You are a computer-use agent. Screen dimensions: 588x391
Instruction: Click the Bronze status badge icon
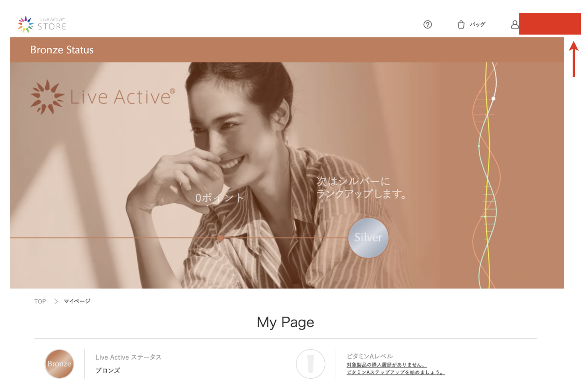(59, 364)
